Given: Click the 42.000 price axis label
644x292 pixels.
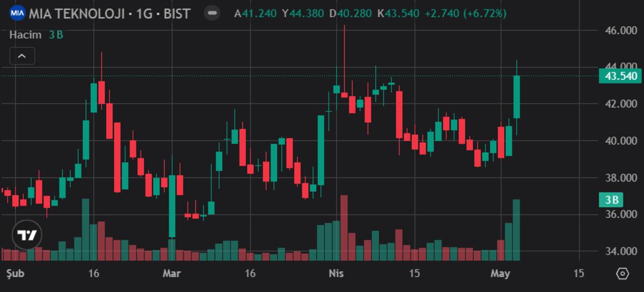Looking at the screenshot, I should point(621,104).
